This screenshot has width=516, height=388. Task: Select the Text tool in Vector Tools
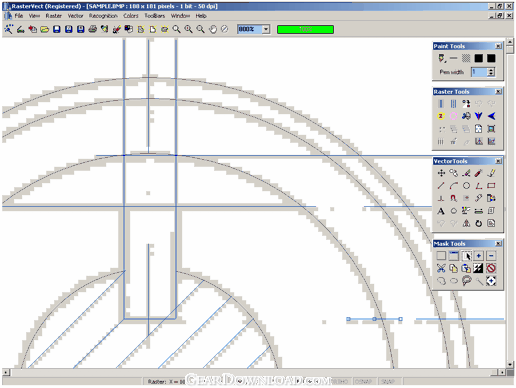click(441, 211)
